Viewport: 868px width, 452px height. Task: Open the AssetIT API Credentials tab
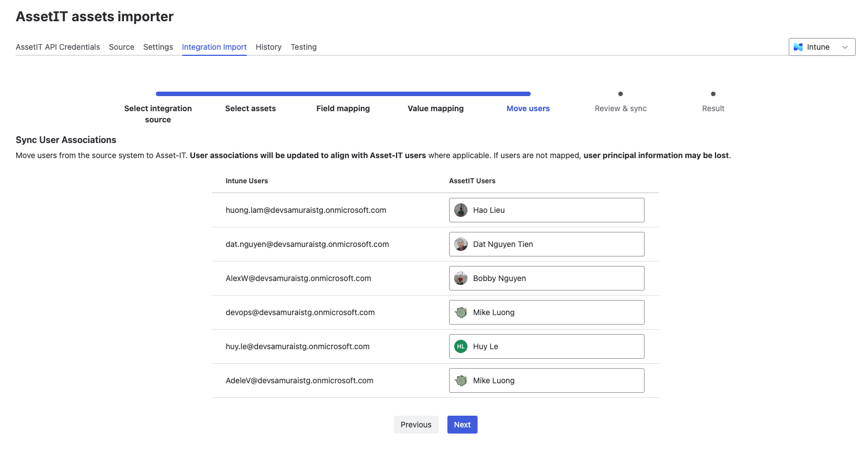[x=58, y=47]
